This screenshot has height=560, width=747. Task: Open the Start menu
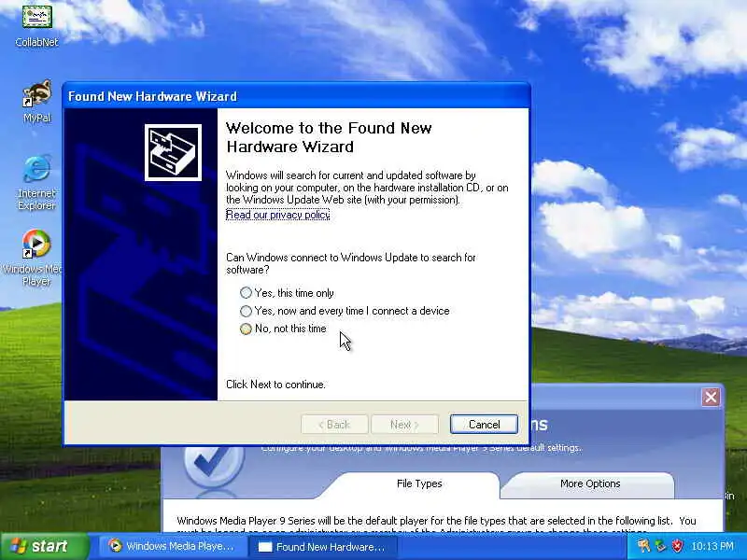(44, 546)
